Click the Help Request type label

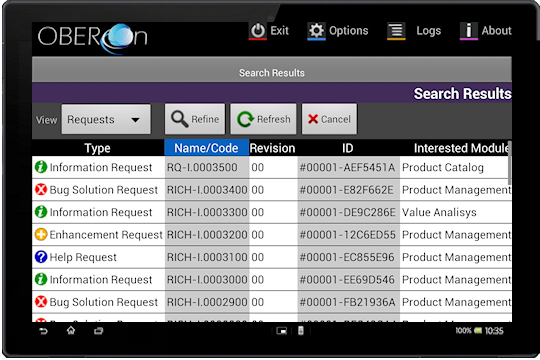[83, 257]
